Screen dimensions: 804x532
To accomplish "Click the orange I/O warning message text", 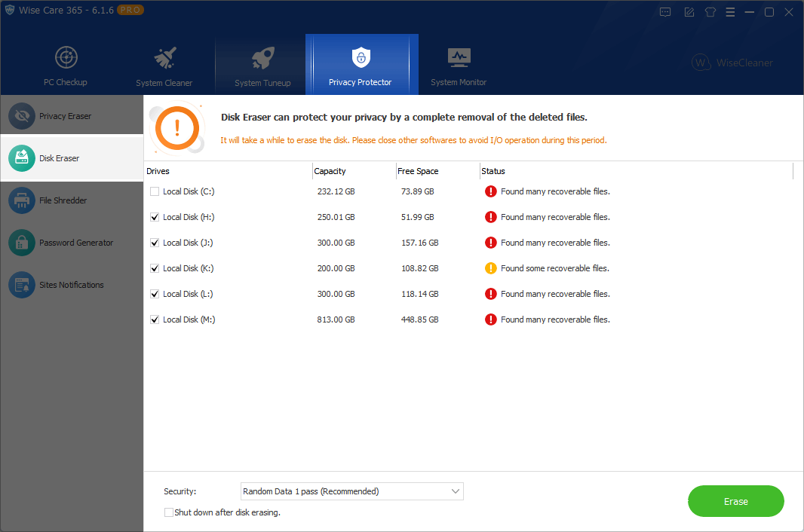I will point(413,140).
